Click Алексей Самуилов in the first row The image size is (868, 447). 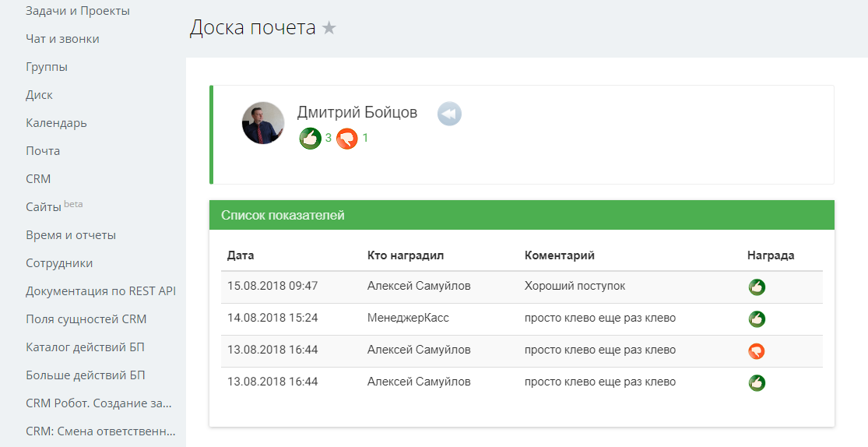(x=419, y=286)
